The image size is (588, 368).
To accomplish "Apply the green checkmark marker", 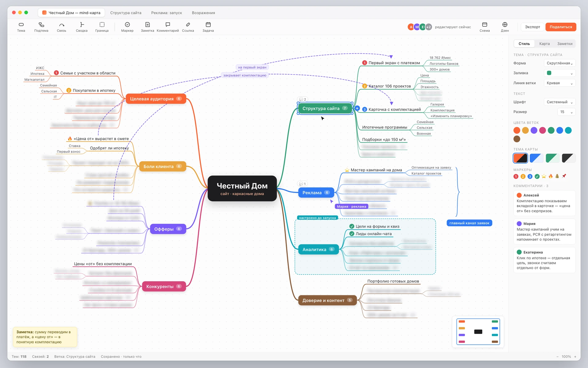I will [537, 176].
